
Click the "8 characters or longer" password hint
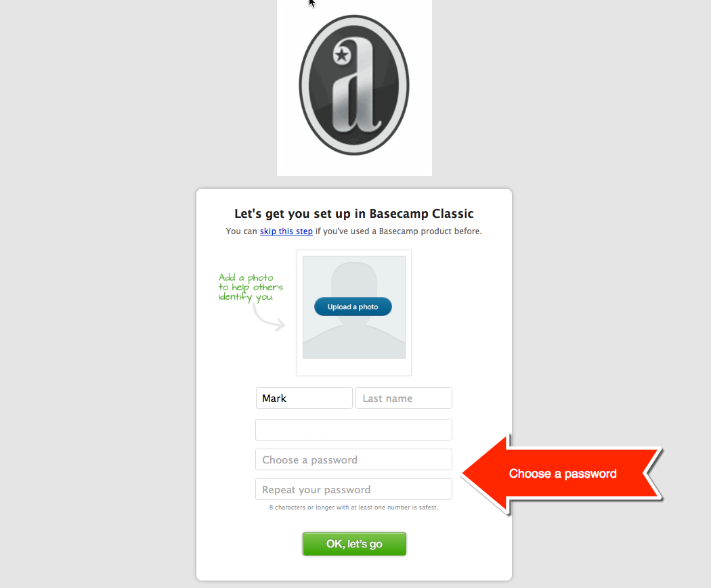pos(353,507)
